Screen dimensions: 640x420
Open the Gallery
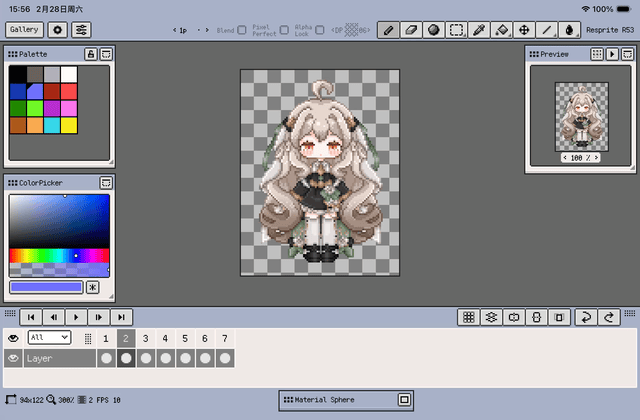[24, 30]
